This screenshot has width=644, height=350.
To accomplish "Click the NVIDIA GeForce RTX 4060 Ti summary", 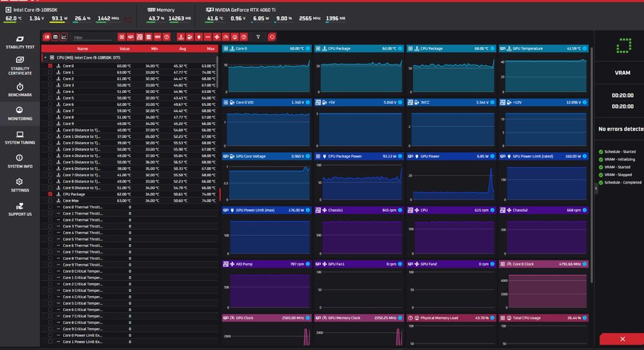I will click(276, 14).
